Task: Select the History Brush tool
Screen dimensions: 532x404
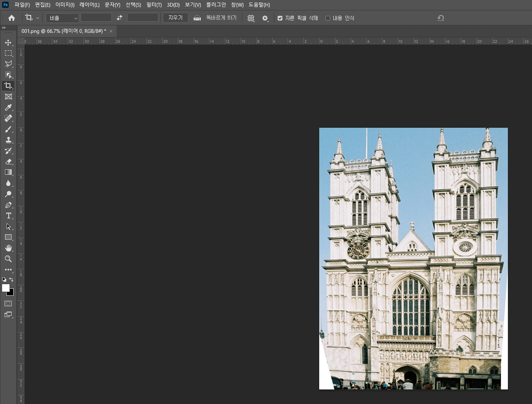Action: pos(8,151)
